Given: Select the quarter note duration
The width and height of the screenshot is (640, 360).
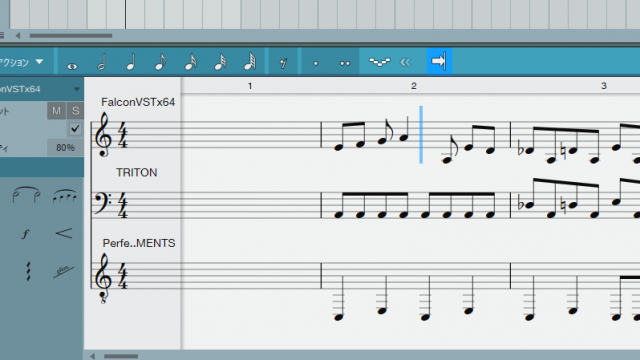Looking at the screenshot, I should point(131,62).
